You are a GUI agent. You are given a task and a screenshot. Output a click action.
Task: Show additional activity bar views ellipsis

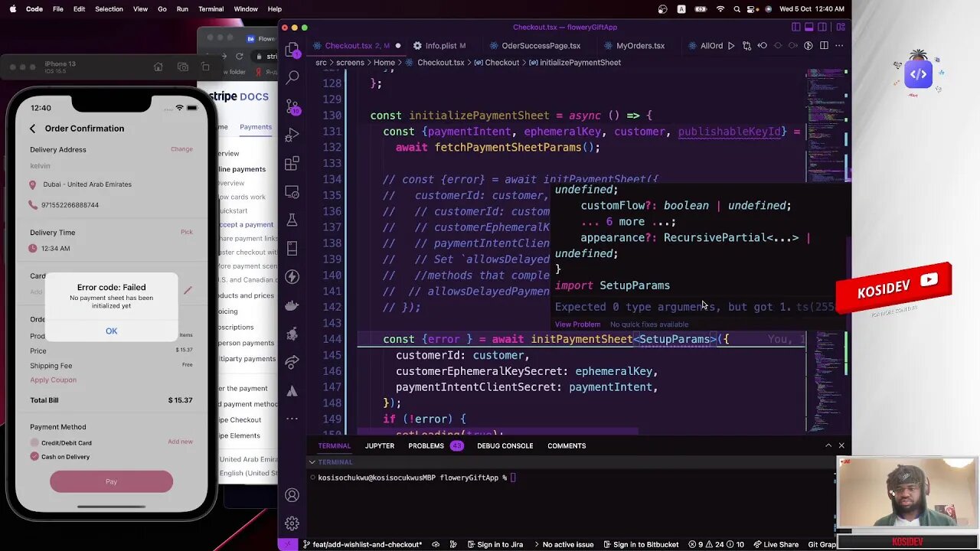[x=292, y=419]
